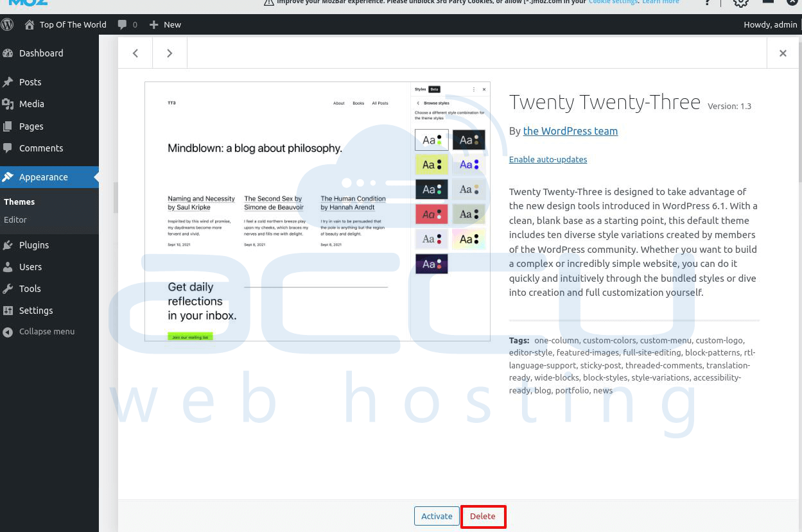The image size is (802, 532).
Task: Open the WordPress team author link
Action: 570,131
